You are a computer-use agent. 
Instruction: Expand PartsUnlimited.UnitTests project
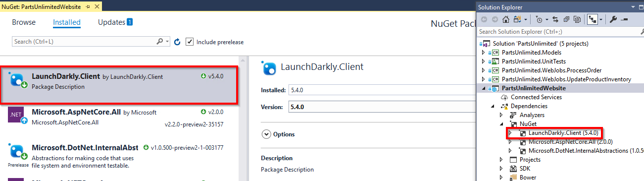pyautogui.click(x=483, y=61)
